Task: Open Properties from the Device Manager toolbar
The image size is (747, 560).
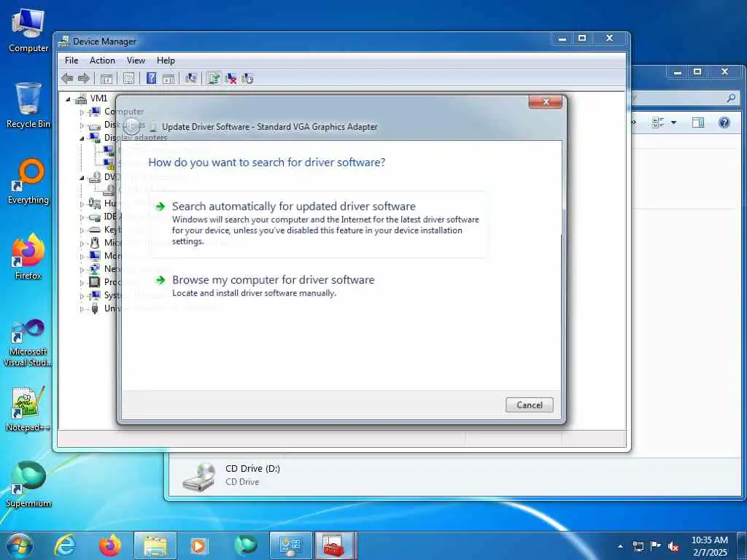Action: [128, 79]
